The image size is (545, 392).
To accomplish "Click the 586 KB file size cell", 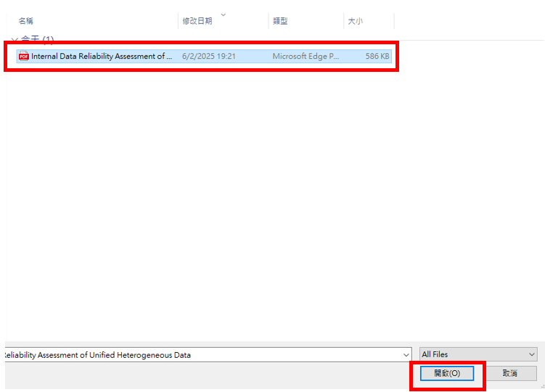I will click(377, 57).
